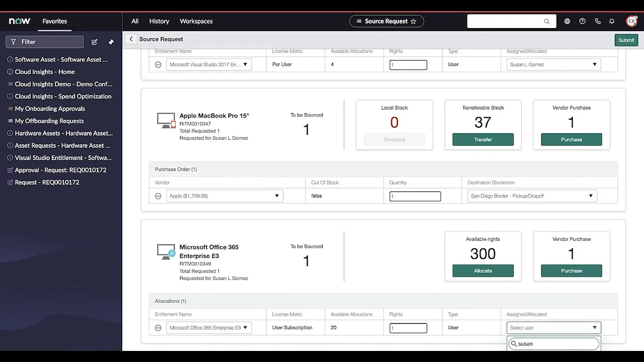Click the global search field
Viewport: 644px width, 362px height.
(512, 21)
